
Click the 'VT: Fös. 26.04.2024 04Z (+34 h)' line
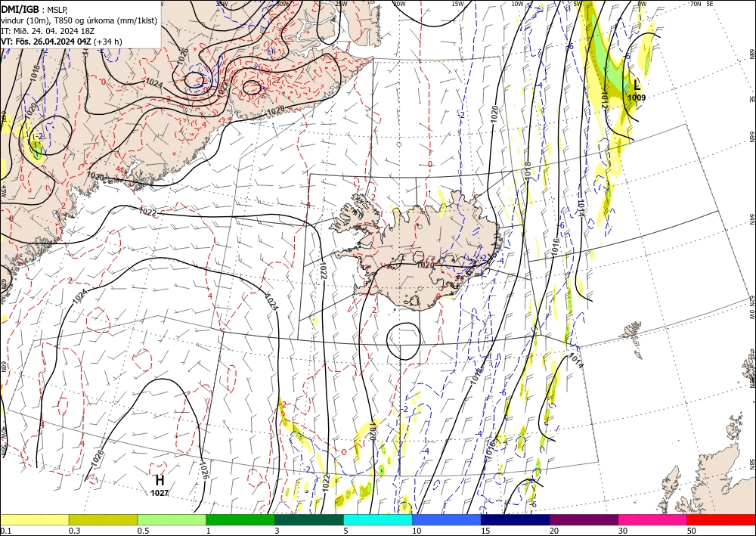point(62,42)
